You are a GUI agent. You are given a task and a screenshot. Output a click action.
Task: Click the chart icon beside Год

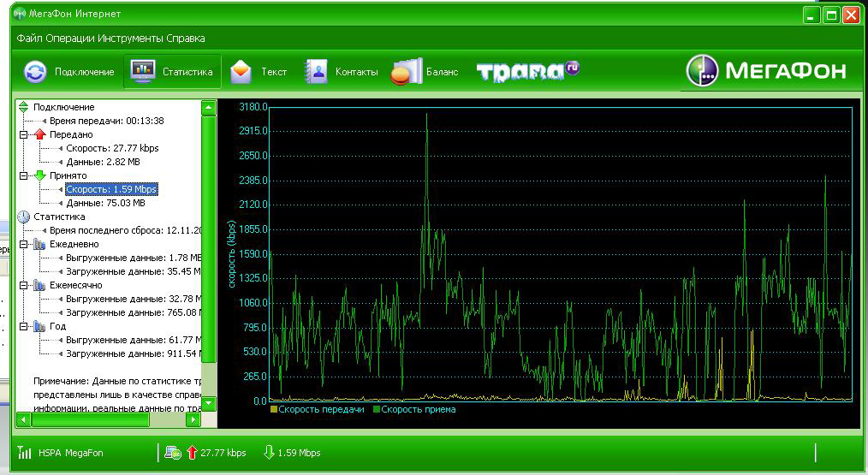[x=39, y=327]
